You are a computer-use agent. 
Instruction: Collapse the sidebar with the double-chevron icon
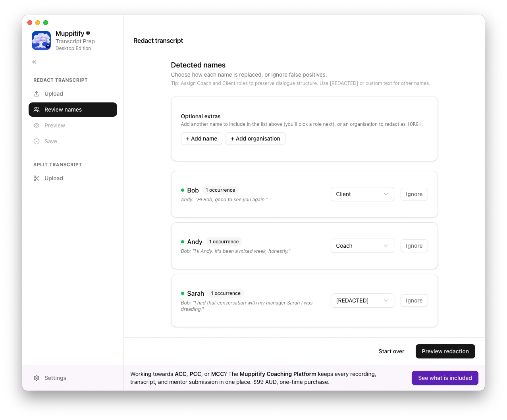[x=34, y=62]
